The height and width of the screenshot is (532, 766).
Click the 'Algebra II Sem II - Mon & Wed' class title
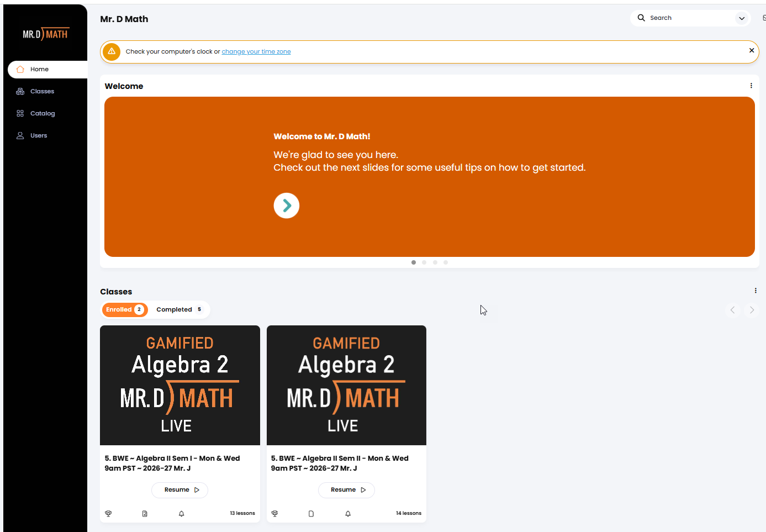pyautogui.click(x=340, y=463)
